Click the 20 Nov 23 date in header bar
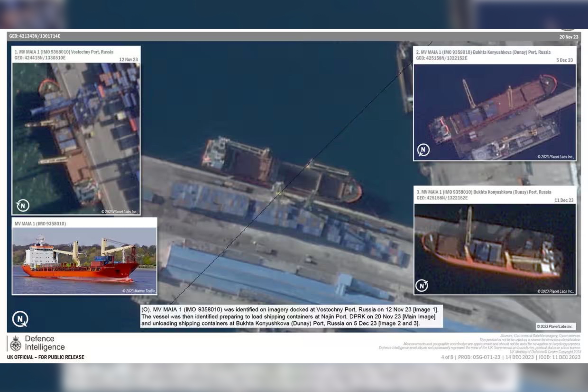Image resolution: width=588 pixels, height=392 pixels. [569, 37]
